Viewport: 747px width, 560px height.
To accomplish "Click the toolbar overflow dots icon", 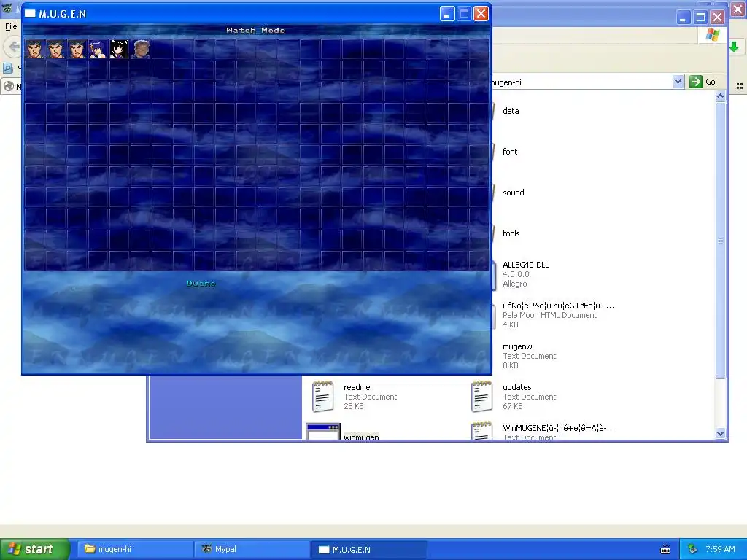I will tap(740, 86).
